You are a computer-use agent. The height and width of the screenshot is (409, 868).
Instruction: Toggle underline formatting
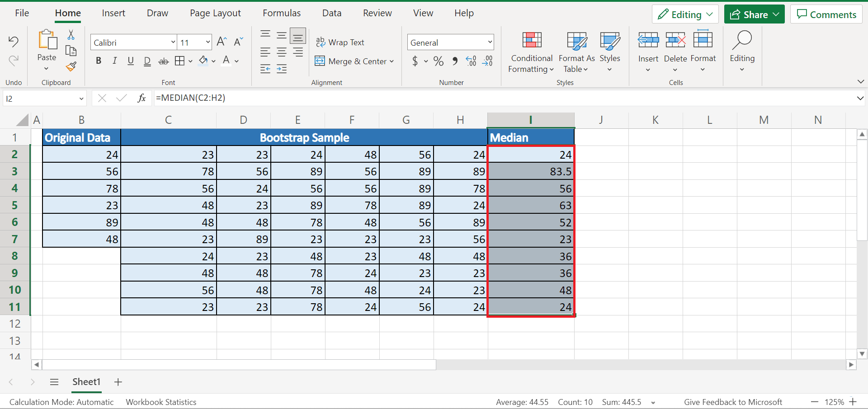tap(131, 61)
